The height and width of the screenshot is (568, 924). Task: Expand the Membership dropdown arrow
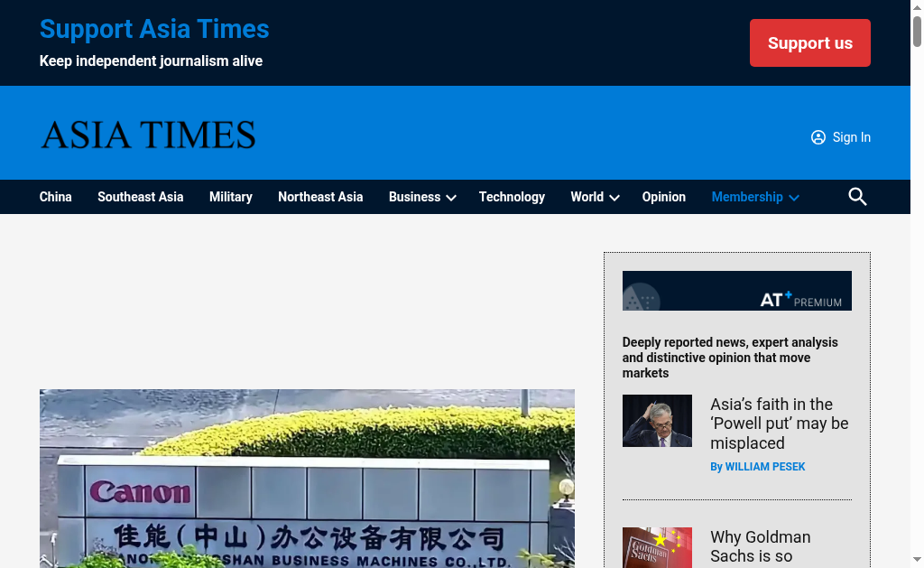[794, 198]
